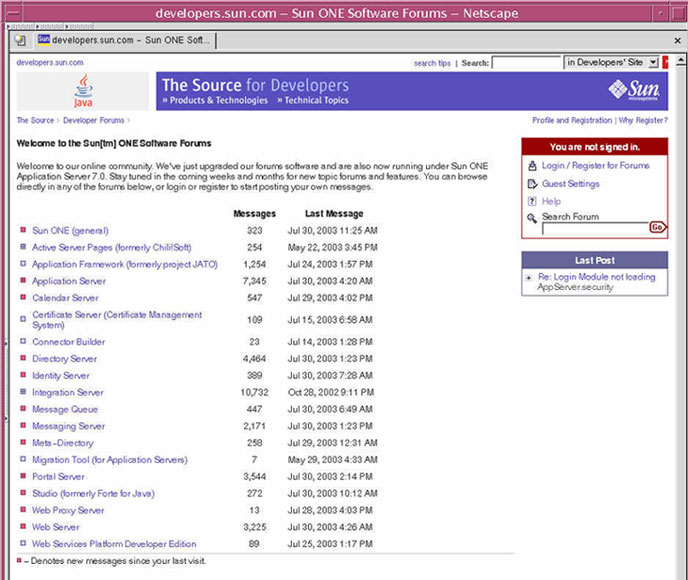Click the red bullet beside Web Proxy Server
The image size is (688, 580).
point(23,509)
